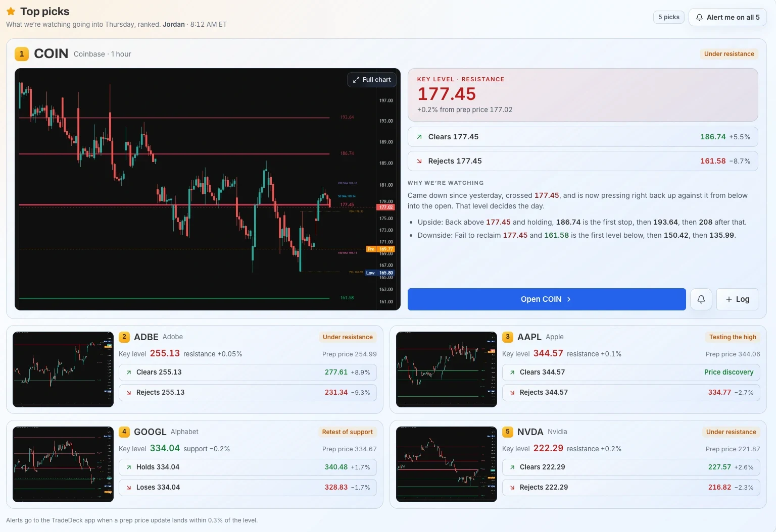Click the bell alert button next to Open COIN
776x532 pixels.
[701, 299]
